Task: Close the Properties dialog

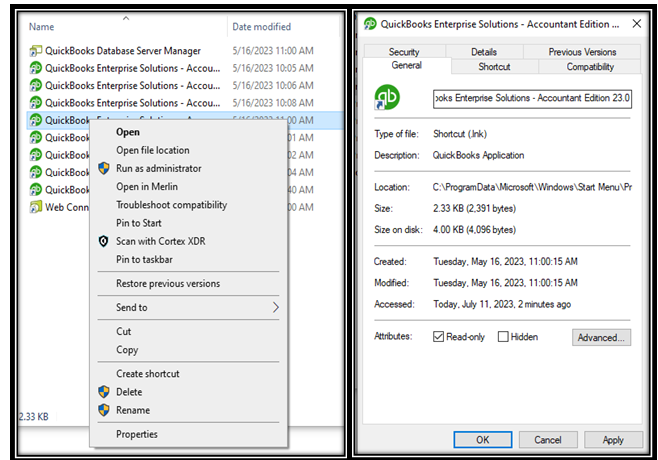Action: pyautogui.click(x=637, y=24)
